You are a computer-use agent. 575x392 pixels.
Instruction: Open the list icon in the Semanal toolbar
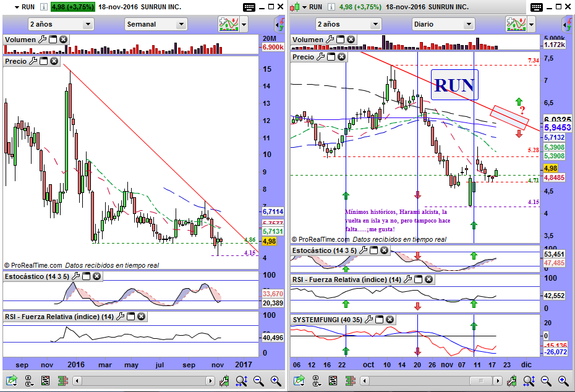[46, 381]
